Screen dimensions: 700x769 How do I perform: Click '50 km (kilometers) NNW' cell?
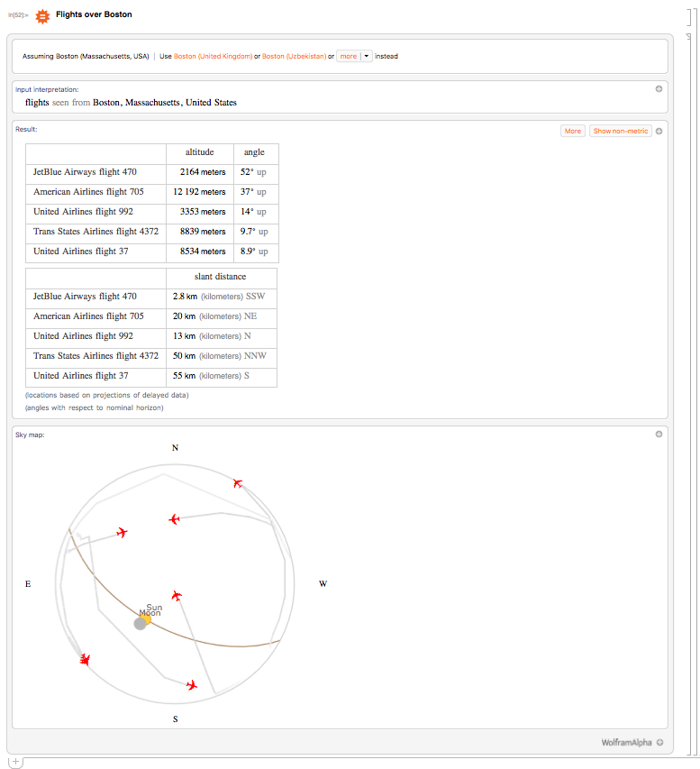[220, 356]
